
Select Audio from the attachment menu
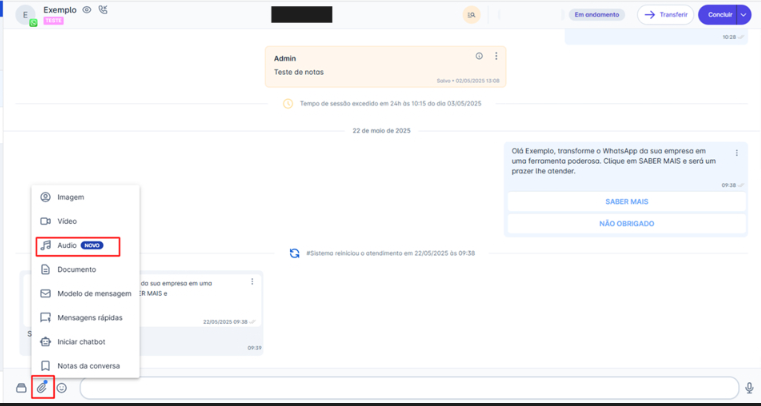[x=67, y=245]
